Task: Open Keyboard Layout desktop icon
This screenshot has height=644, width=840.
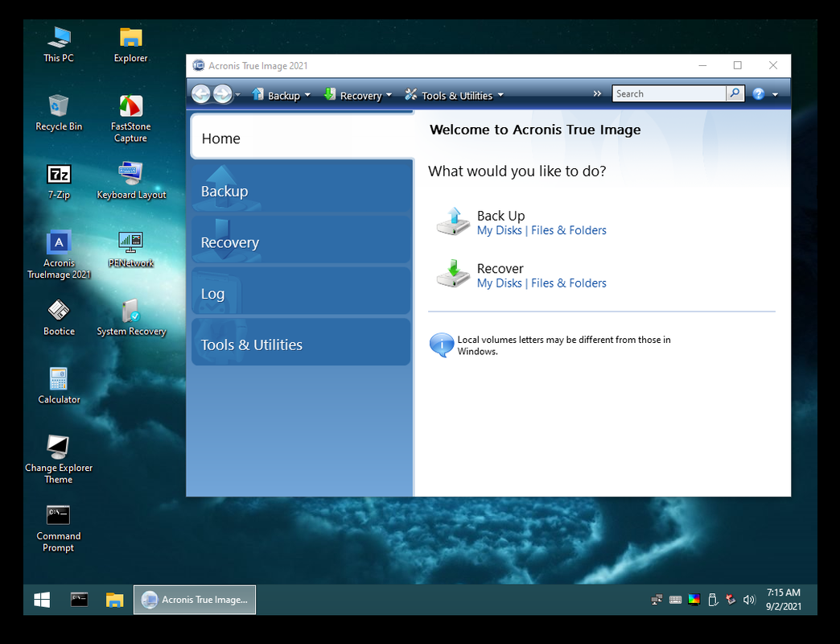Action: coord(131,181)
